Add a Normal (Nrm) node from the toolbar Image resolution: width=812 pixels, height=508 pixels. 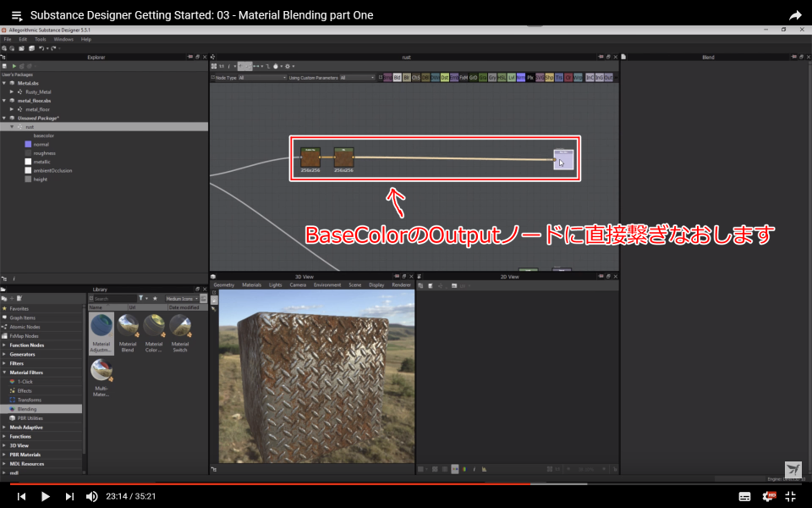tap(521, 78)
